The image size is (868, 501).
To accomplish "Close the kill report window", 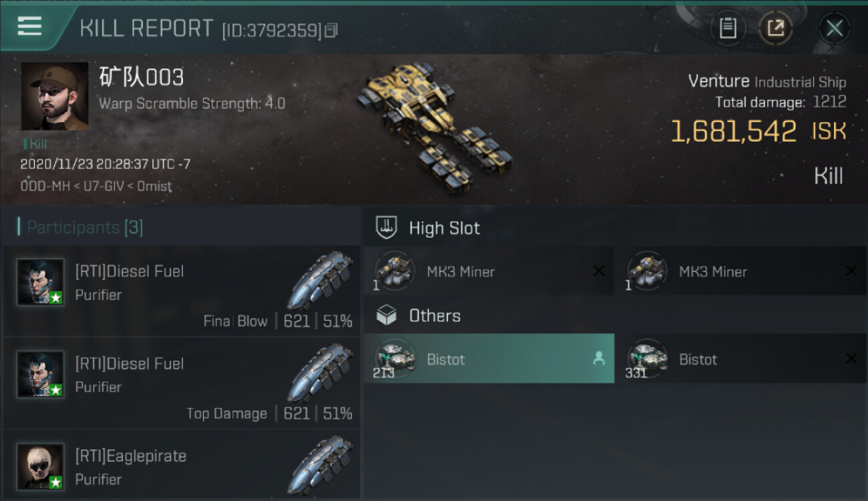I will click(x=834, y=28).
